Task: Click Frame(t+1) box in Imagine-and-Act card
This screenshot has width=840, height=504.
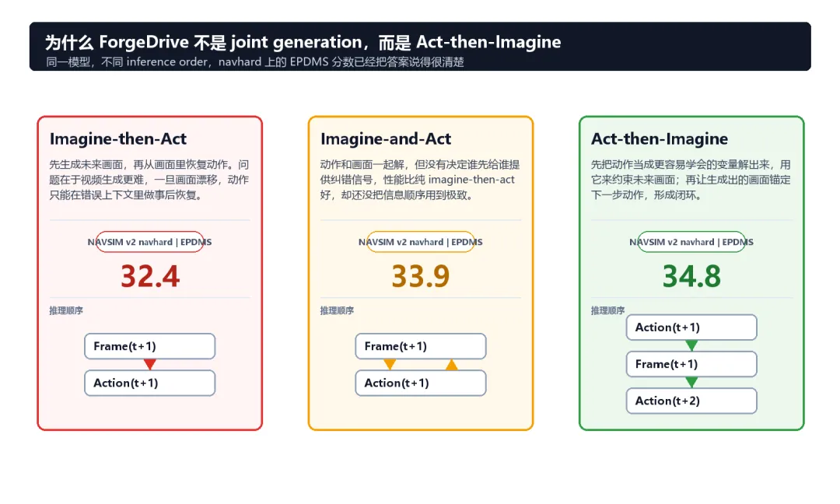Action: [x=421, y=346]
